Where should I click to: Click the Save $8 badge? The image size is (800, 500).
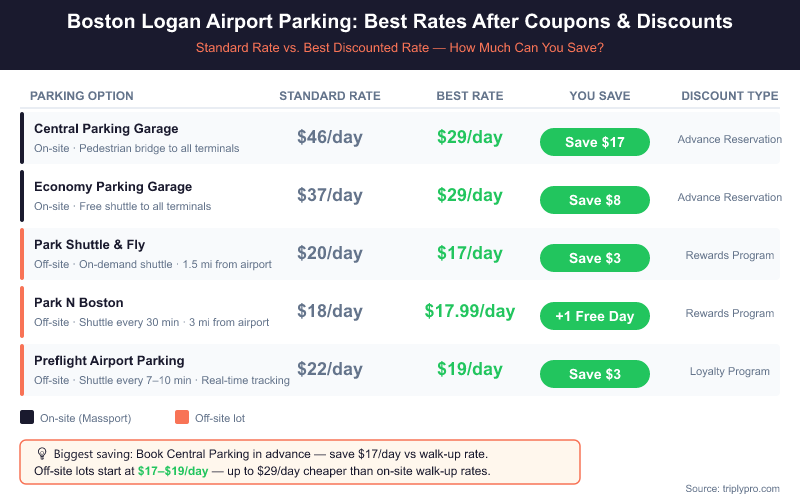pyautogui.click(x=595, y=200)
